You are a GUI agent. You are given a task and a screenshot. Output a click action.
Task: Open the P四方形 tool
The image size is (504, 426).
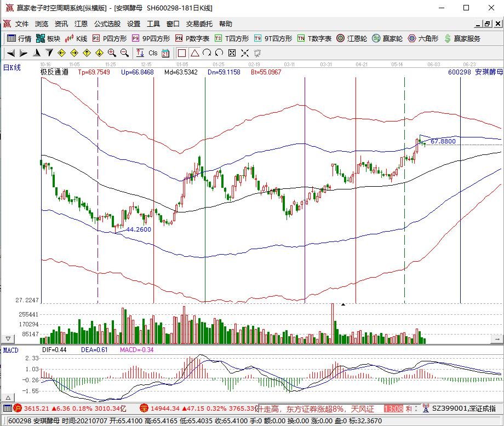coord(110,38)
